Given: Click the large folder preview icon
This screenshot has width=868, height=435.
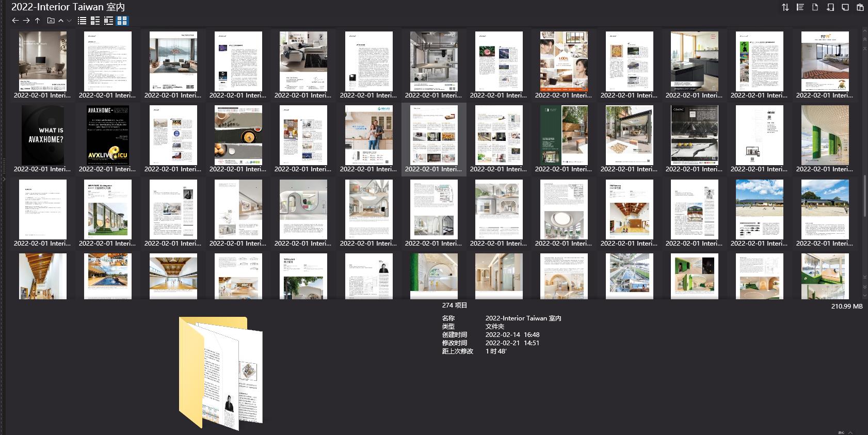Looking at the screenshot, I should point(221,373).
